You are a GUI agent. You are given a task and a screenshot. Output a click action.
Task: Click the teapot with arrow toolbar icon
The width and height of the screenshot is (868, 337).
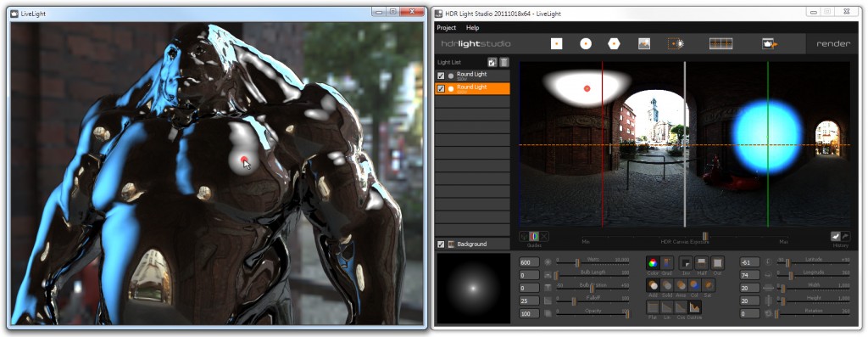tap(770, 44)
